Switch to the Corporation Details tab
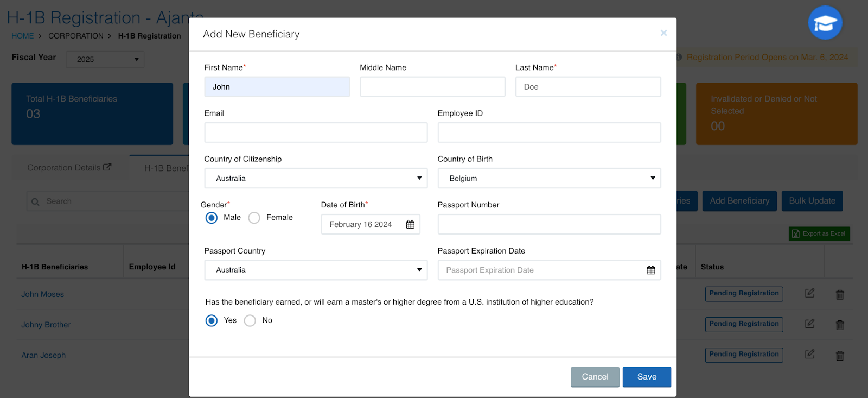 (69, 168)
